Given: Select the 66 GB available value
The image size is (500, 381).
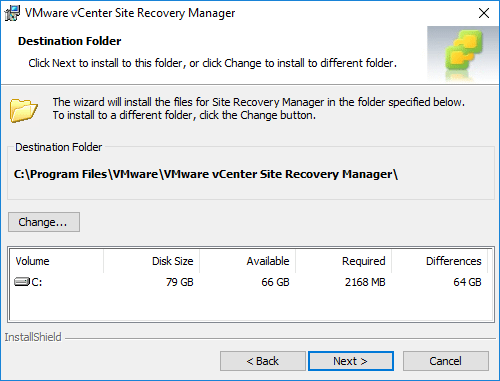Looking at the screenshot, I should coord(275,282).
